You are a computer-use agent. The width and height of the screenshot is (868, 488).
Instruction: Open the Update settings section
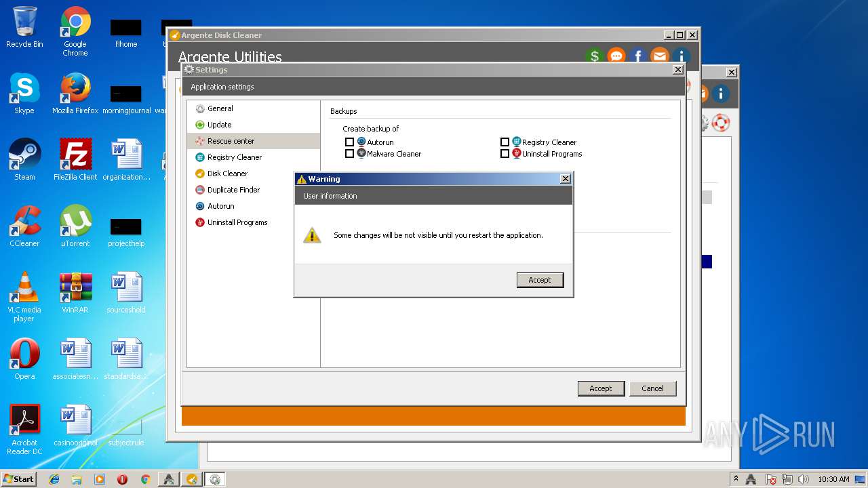(x=253, y=125)
